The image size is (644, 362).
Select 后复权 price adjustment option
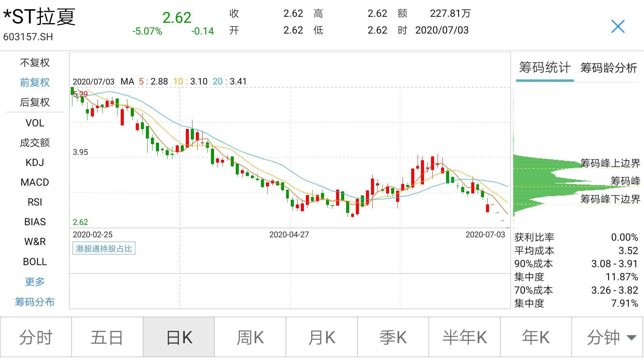[35, 102]
